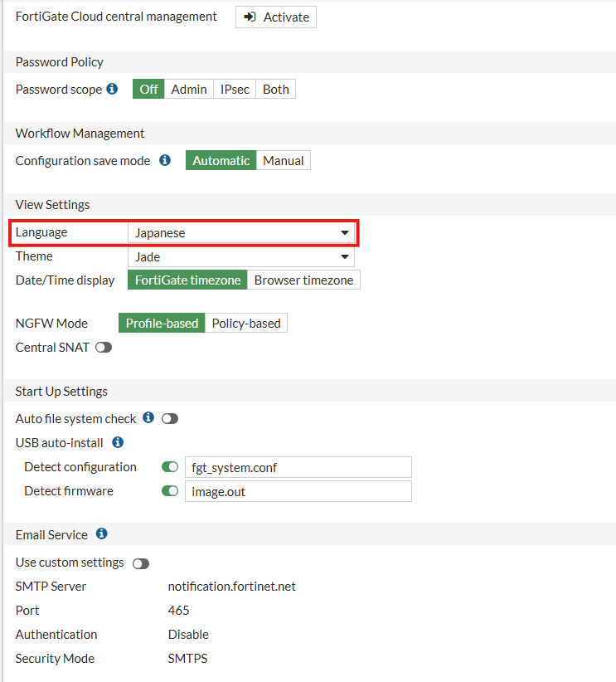Click the fgt_system.conf input field
This screenshot has height=682, width=616.
298,468
